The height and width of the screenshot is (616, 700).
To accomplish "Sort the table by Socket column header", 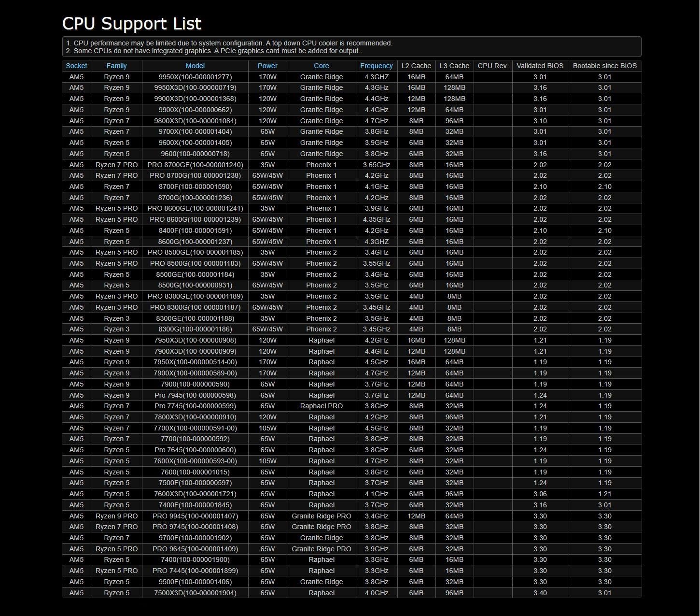I will pos(76,66).
